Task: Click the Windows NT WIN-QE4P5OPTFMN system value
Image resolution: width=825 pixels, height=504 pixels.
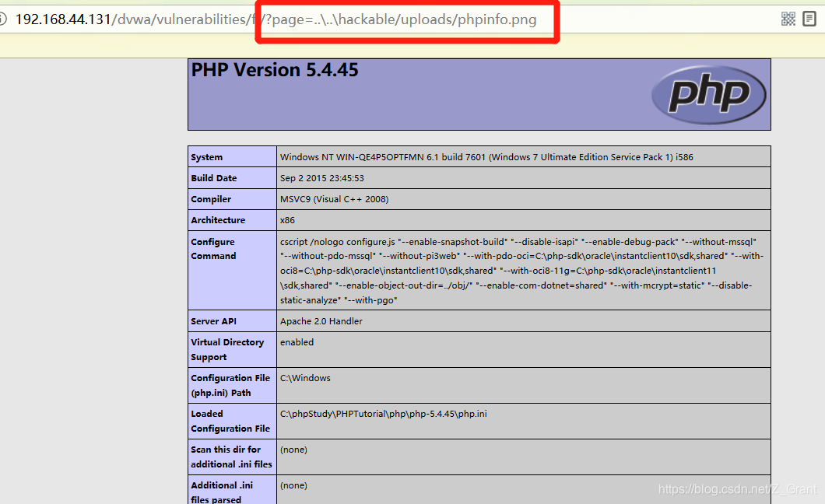Action: tap(486, 157)
